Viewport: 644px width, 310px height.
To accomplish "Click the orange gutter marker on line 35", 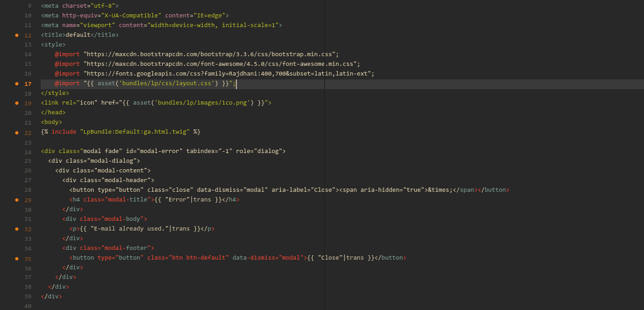I will (17, 259).
